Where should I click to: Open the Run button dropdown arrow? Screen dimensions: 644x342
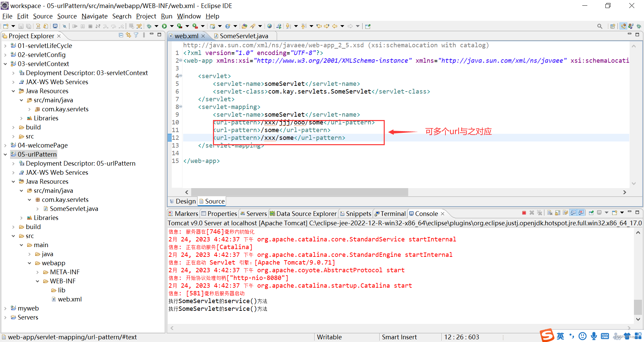click(172, 26)
